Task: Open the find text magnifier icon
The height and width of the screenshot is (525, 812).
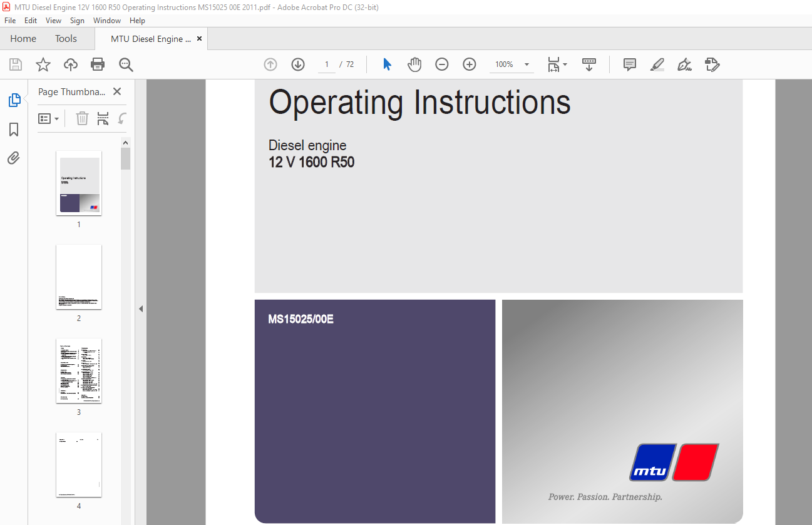Action: click(x=126, y=64)
